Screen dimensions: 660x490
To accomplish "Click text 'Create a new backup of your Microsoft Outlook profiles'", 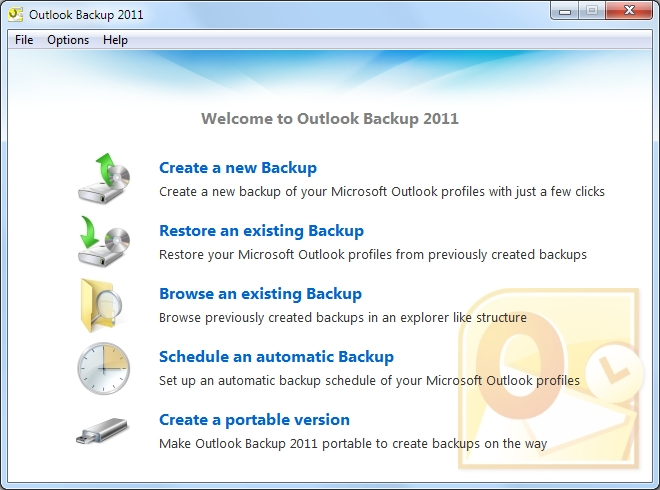I will tap(322, 192).
